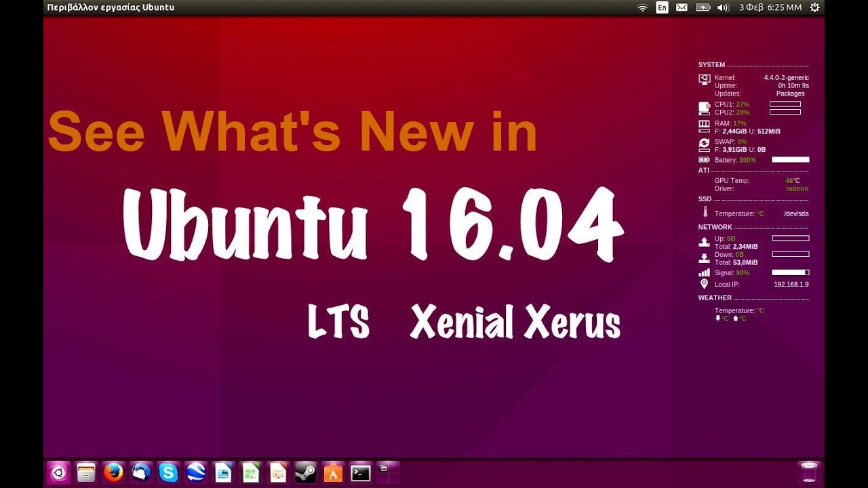Click the Περιβάλλον εργασίας Ubuntu panel title

click(x=111, y=7)
